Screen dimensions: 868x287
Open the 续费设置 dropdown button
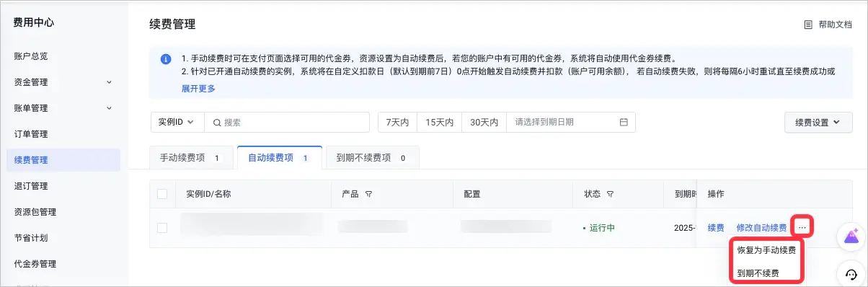pyautogui.click(x=818, y=123)
